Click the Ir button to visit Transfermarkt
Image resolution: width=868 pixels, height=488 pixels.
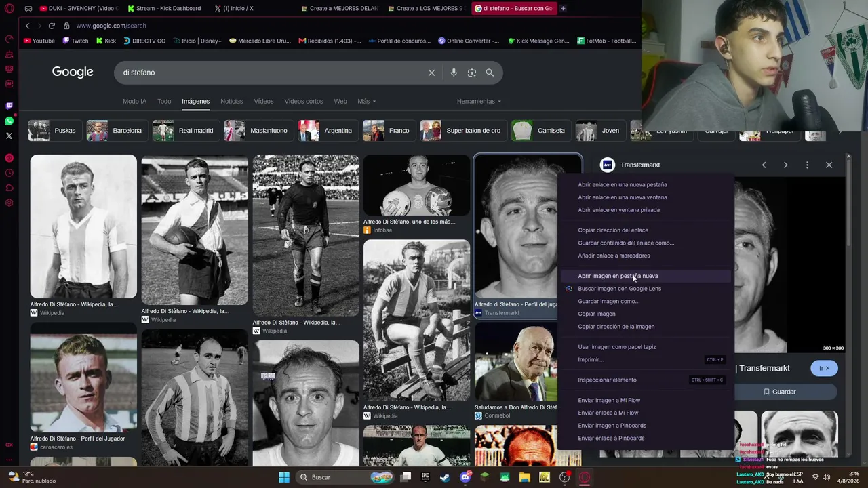click(824, 368)
